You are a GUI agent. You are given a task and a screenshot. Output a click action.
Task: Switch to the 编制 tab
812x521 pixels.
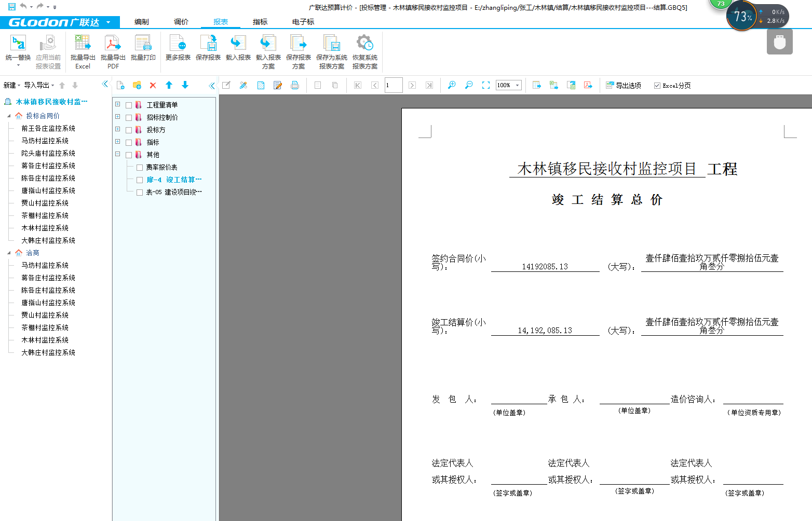[x=141, y=22]
